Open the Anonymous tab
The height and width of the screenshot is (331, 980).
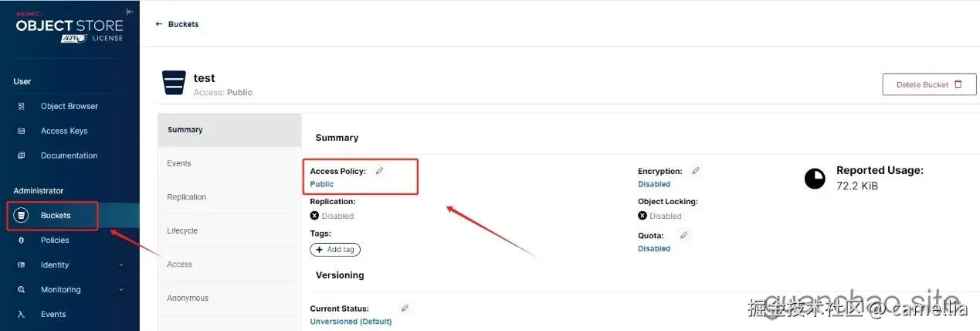(188, 298)
